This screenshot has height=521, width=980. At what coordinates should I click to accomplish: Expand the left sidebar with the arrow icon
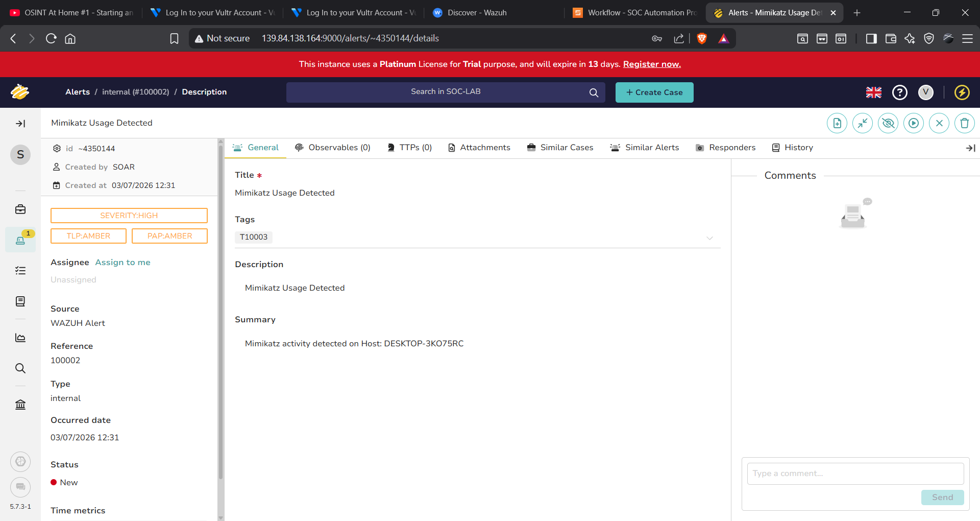20,124
